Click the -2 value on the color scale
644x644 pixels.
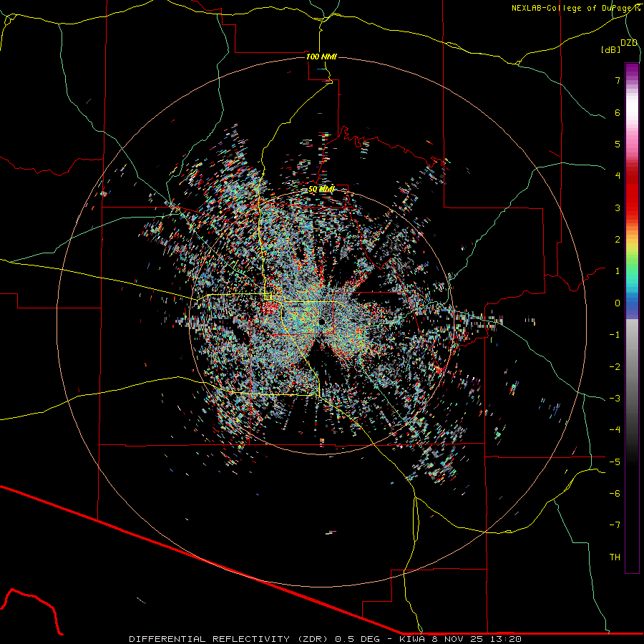coord(615,367)
